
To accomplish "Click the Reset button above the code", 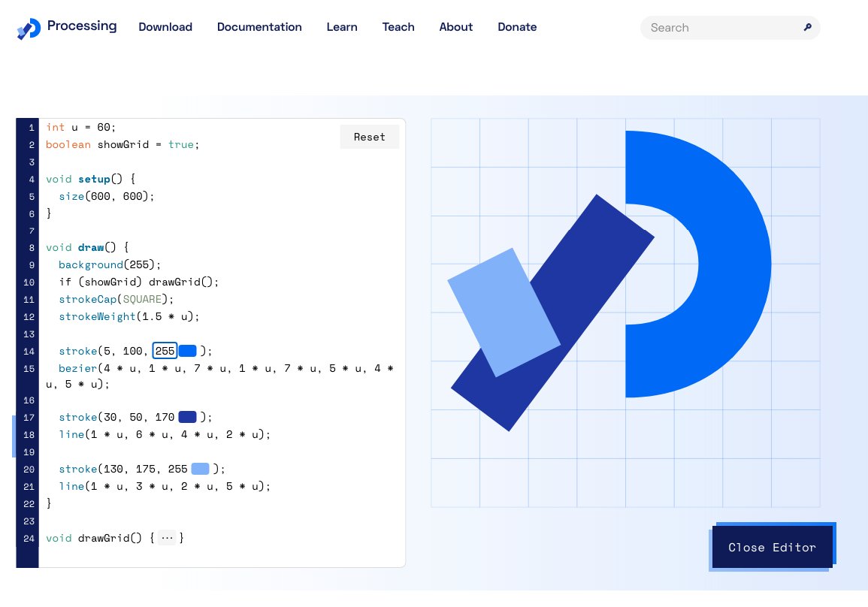I will point(369,137).
